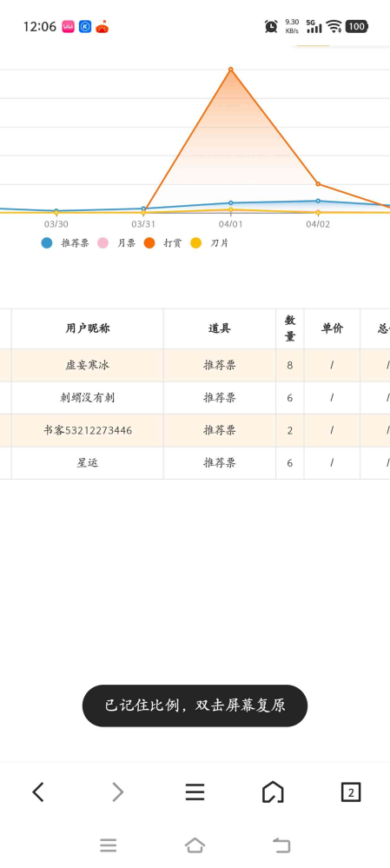The width and height of the screenshot is (390, 868).
Task: Click the 04/01 axis label
Action: coord(231,224)
